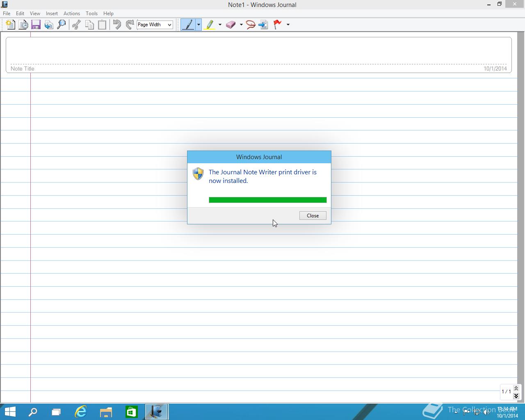525x420 pixels.
Task: Open Search from the taskbar
Action: (33, 412)
